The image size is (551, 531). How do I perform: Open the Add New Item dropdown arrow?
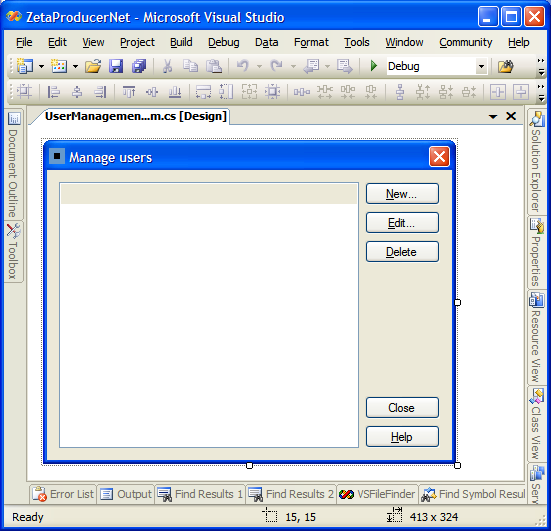(x=76, y=66)
